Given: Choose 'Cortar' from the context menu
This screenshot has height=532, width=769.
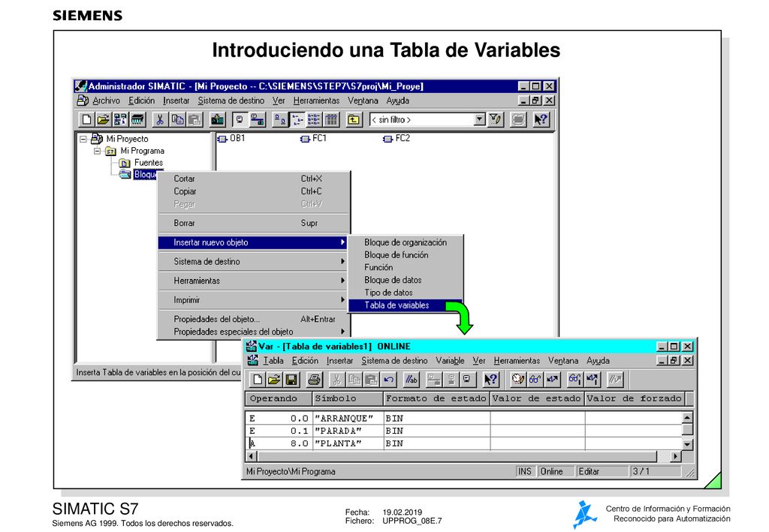Looking at the screenshot, I should click(253, 179).
